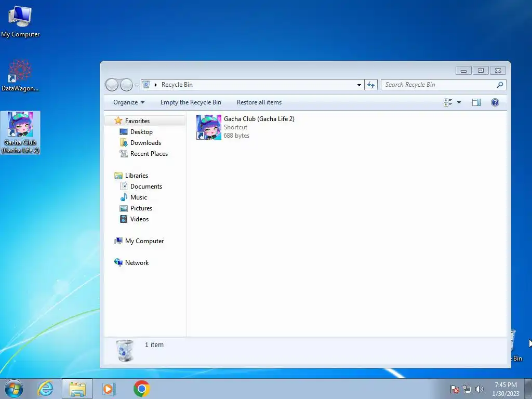The width and height of the screenshot is (532, 399).
Task: Select Network in navigation pane
Action: tap(137, 262)
